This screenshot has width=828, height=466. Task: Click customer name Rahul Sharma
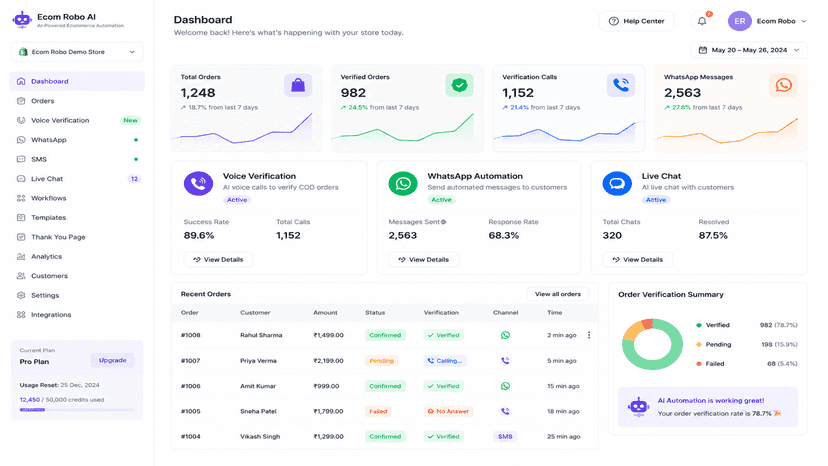(x=261, y=335)
